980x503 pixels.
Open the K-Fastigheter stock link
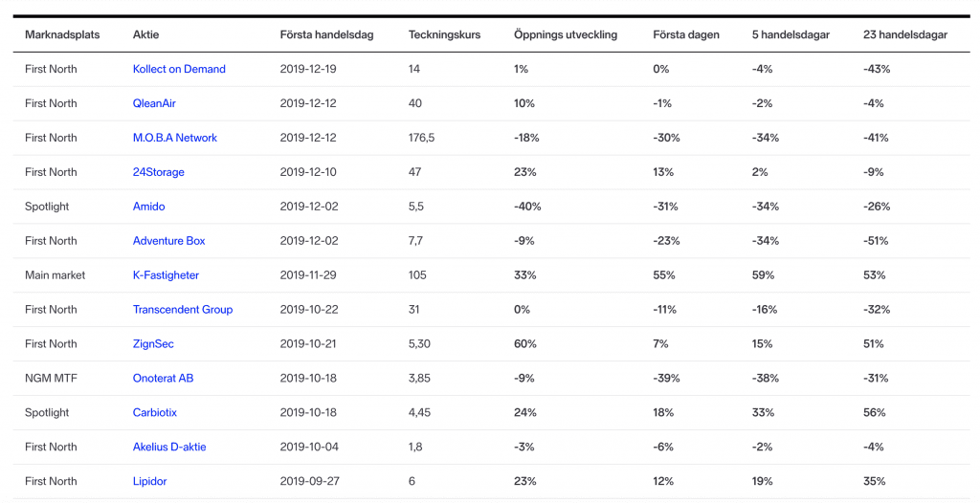pos(166,275)
